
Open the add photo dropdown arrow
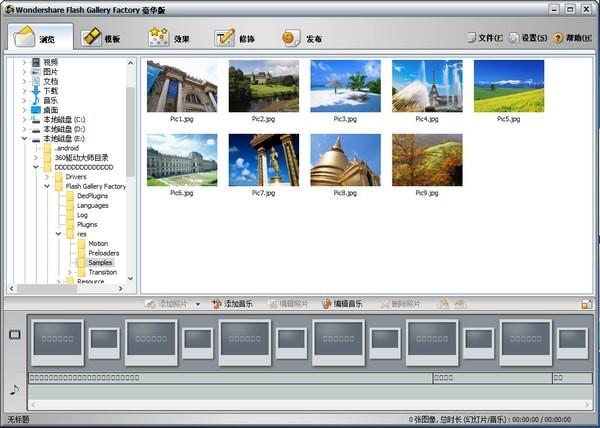[198, 304]
